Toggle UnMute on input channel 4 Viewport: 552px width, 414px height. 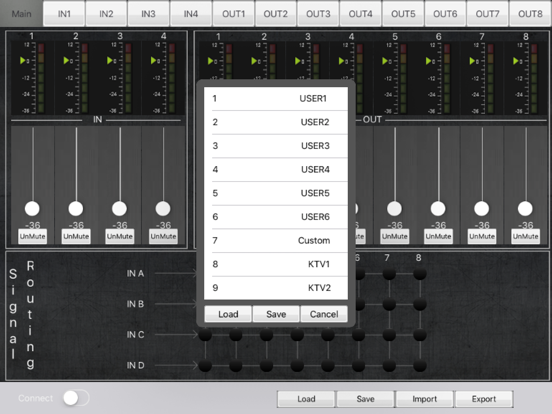163,236
